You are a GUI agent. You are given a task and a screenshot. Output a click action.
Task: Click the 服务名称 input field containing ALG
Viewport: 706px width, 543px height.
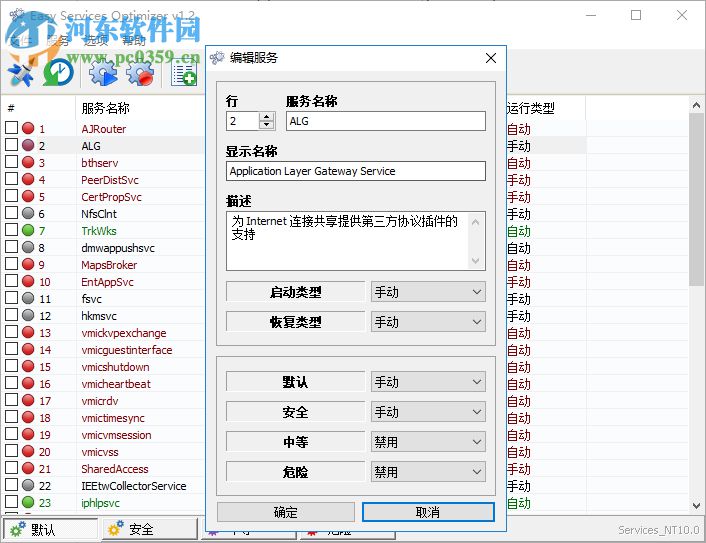tap(386, 121)
